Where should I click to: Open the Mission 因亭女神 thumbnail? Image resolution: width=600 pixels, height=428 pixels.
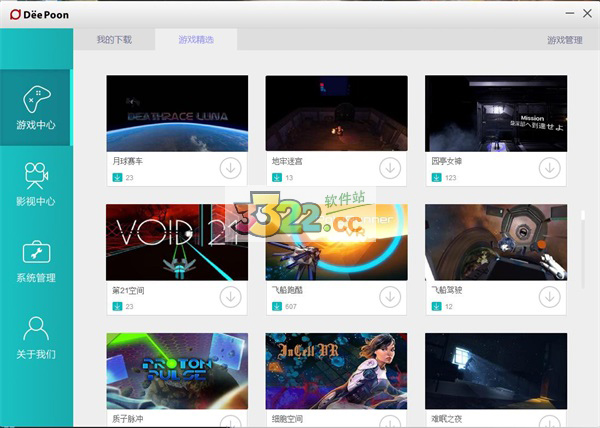point(496,113)
